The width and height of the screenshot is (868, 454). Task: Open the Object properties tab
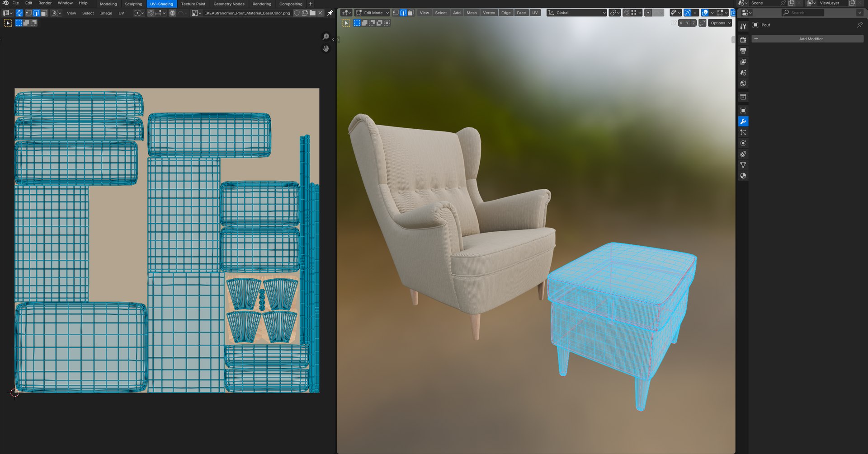point(743,110)
